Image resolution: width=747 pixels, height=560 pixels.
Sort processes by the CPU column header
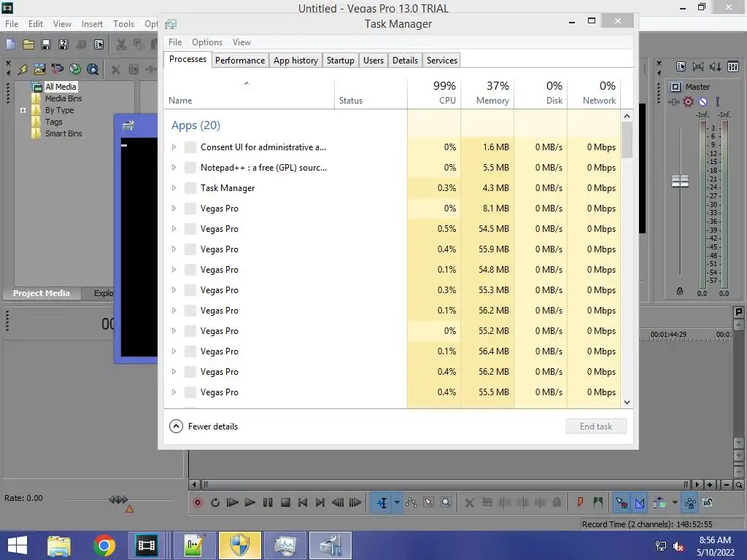(x=434, y=93)
